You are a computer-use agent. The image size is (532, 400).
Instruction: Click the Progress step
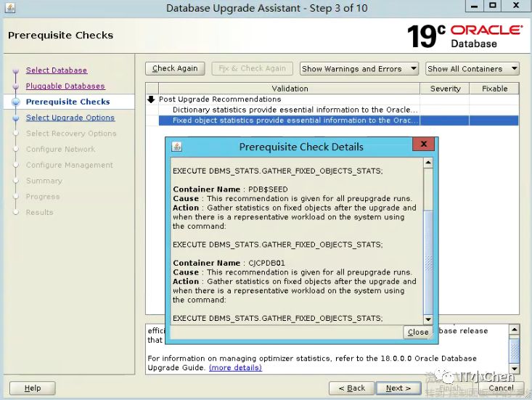[43, 197]
